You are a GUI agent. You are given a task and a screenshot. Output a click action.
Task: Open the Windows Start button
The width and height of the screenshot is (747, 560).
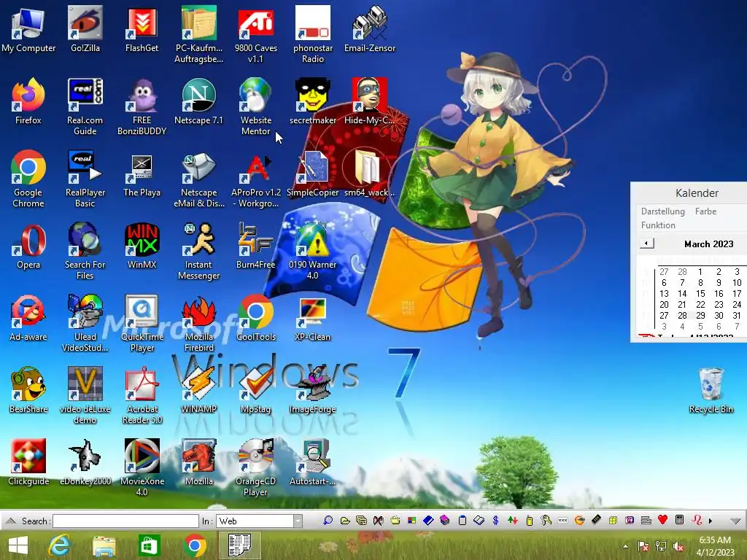click(18, 545)
